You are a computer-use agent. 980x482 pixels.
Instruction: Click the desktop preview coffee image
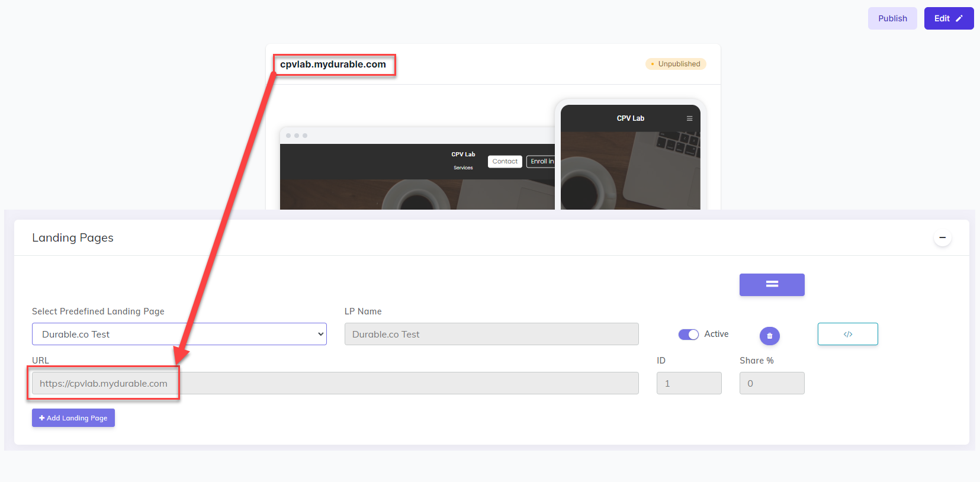[x=417, y=194]
